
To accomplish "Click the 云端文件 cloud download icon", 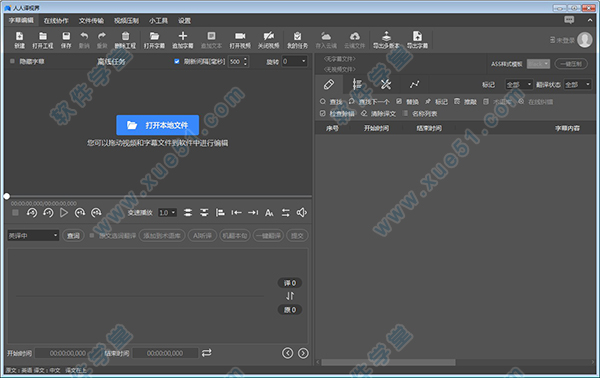I will [x=355, y=36].
